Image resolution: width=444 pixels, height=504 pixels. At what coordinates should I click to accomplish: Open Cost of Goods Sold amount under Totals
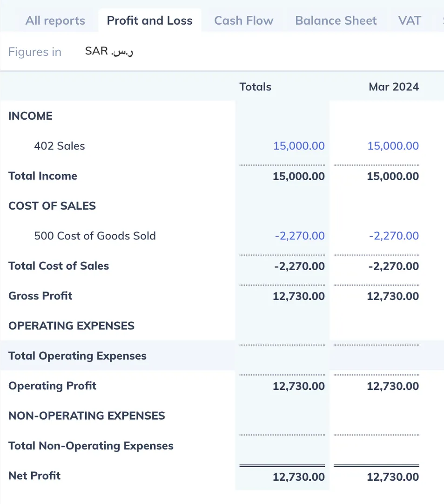point(299,236)
